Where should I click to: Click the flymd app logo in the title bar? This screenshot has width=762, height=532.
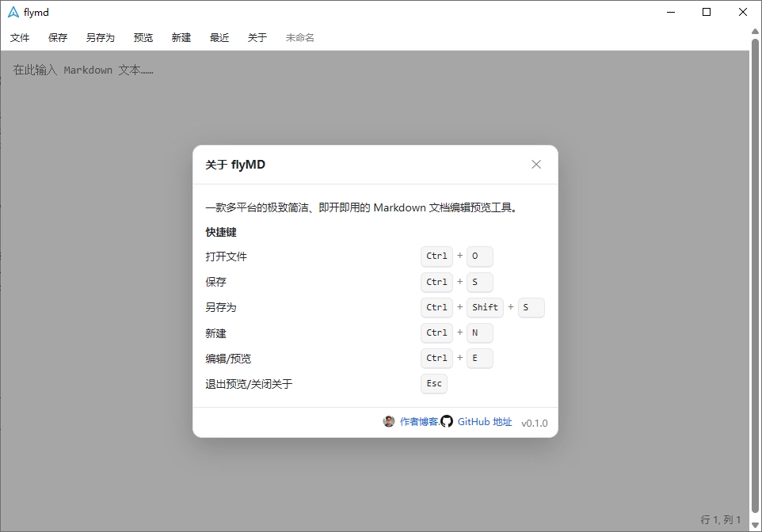pos(13,12)
